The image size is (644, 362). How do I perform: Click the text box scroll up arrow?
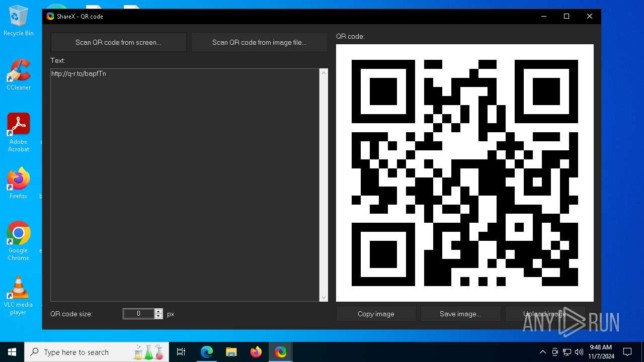point(324,73)
